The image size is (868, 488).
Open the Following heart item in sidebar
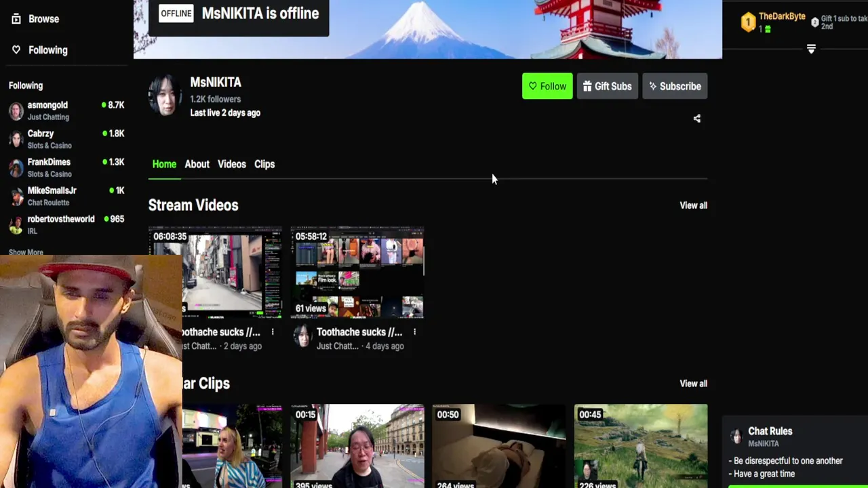tap(39, 50)
